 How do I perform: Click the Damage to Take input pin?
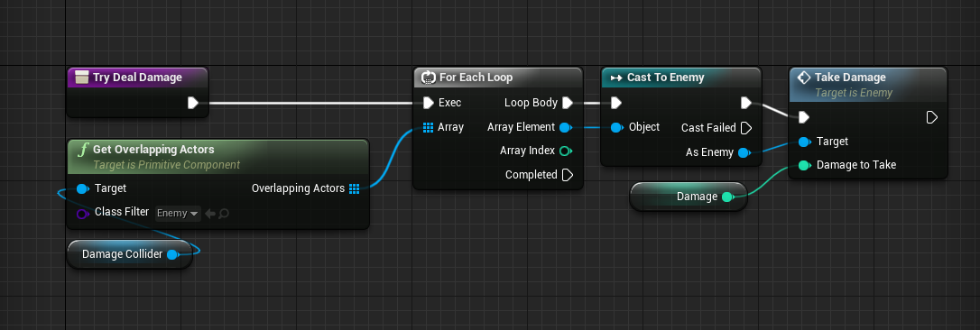804,166
